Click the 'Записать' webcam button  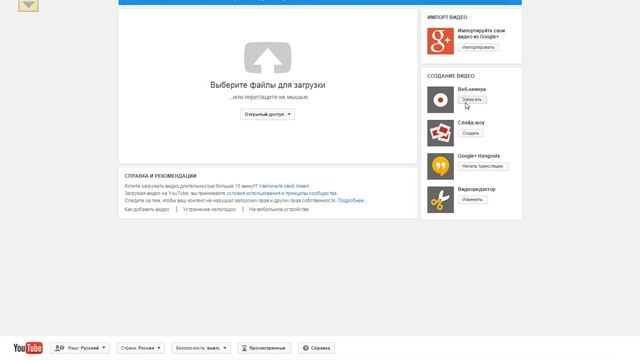click(472, 100)
